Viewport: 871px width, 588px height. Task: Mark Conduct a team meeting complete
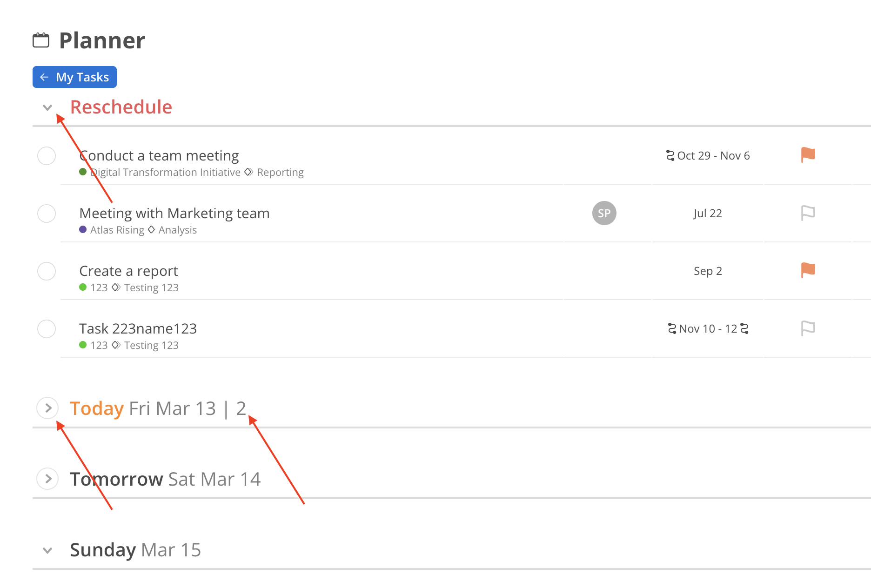(x=47, y=156)
